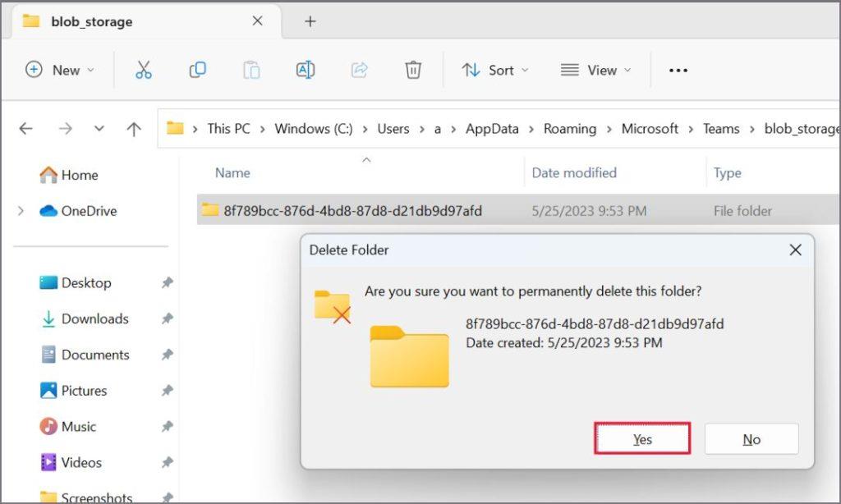Open Music quick access folder
Viewport: 841px width, 504px height.
[68, 426]
